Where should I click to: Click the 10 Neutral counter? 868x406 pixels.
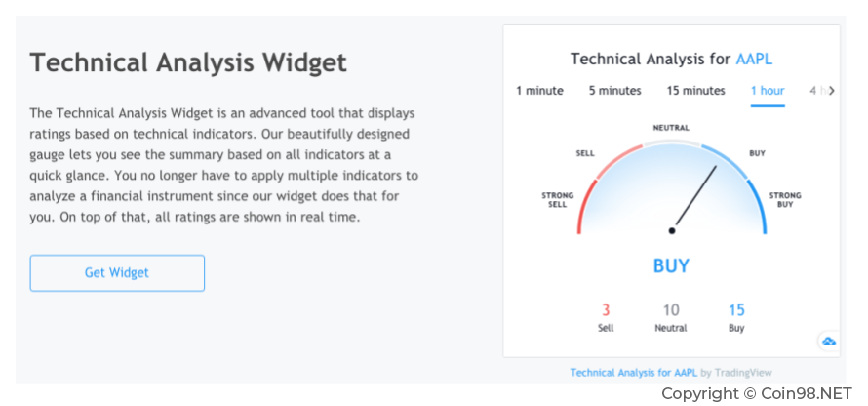pyautogui.click(x=671, y=311)
